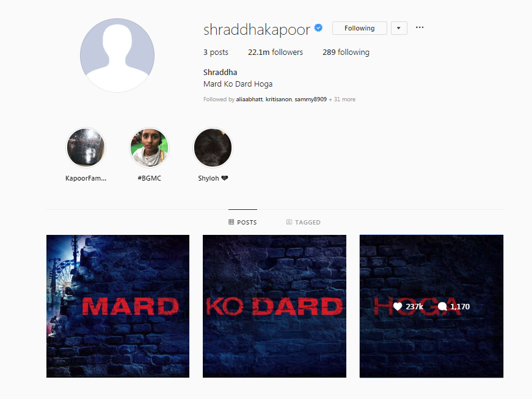This screenshot has height=399, width=532.
Task: Click the comment bubble icon on HOGA post
Action: coord(442,306)
